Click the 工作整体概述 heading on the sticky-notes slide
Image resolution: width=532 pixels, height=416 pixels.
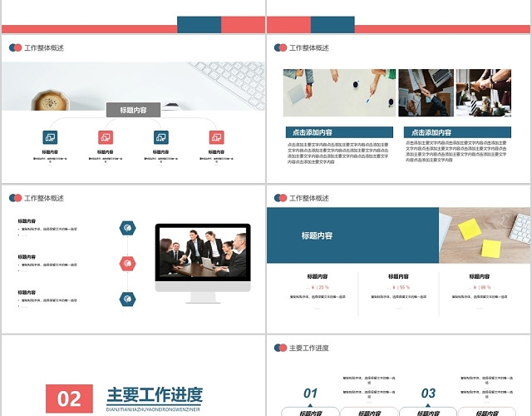click(x=309, y=198)
